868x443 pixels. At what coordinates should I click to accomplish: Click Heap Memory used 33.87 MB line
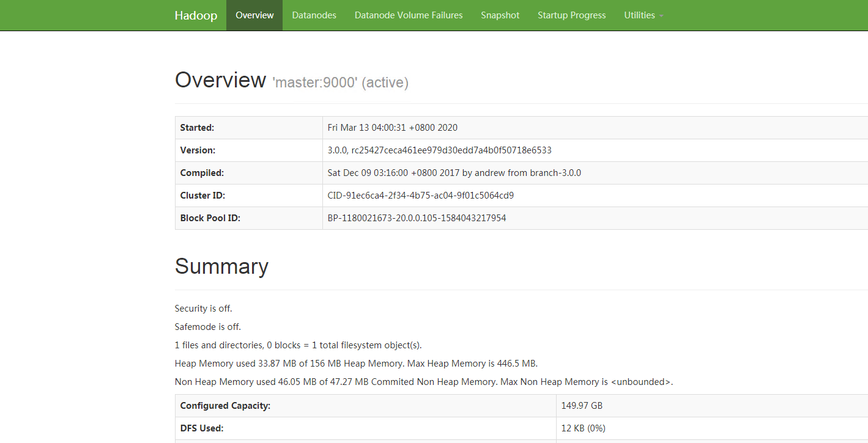356,364
